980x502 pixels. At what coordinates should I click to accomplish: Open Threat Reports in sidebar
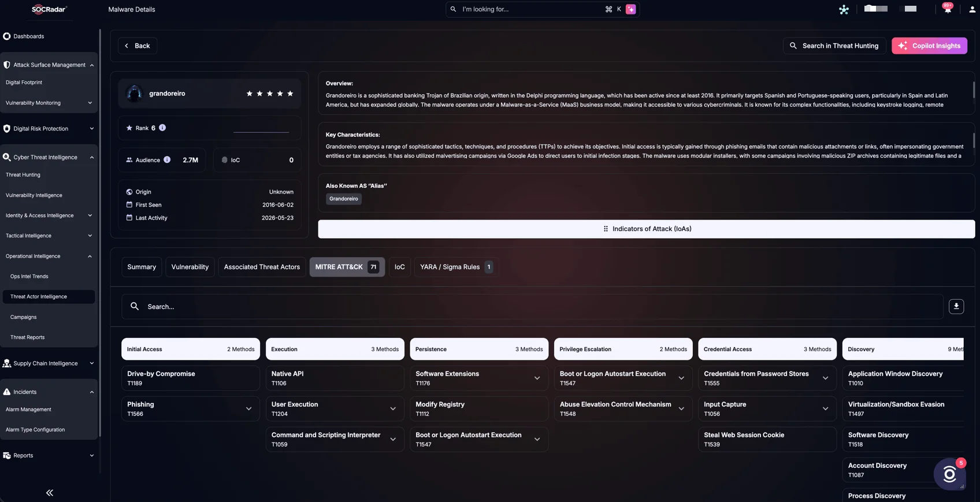28,337
